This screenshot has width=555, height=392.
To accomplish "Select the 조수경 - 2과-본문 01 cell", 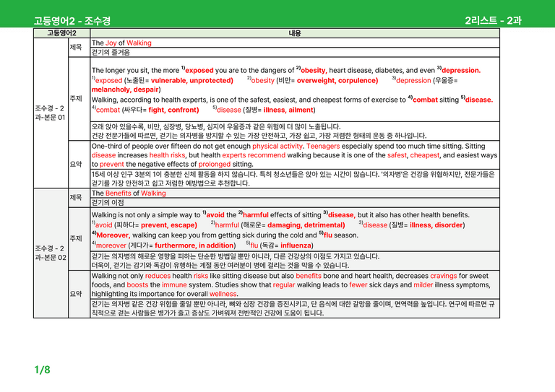I will coord(51,113).
